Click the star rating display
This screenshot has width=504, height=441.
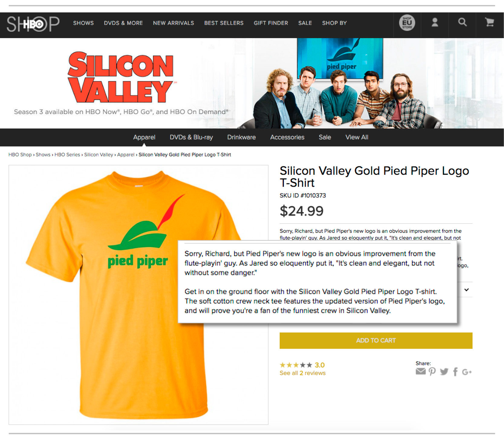[x=302, y=365]
